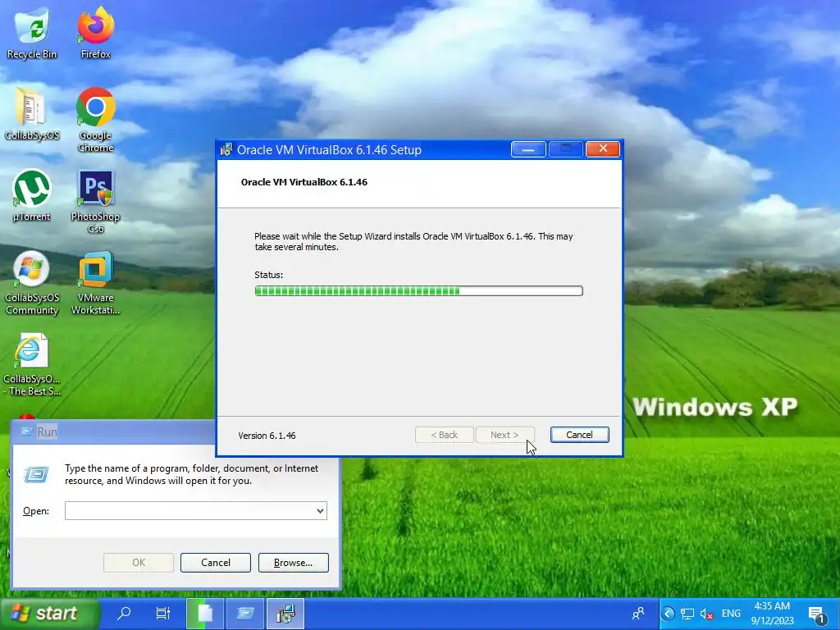Viewport: 840px width, 630px height.
Task: Minimize the VirtualBox Setup window
Action: 528,149
